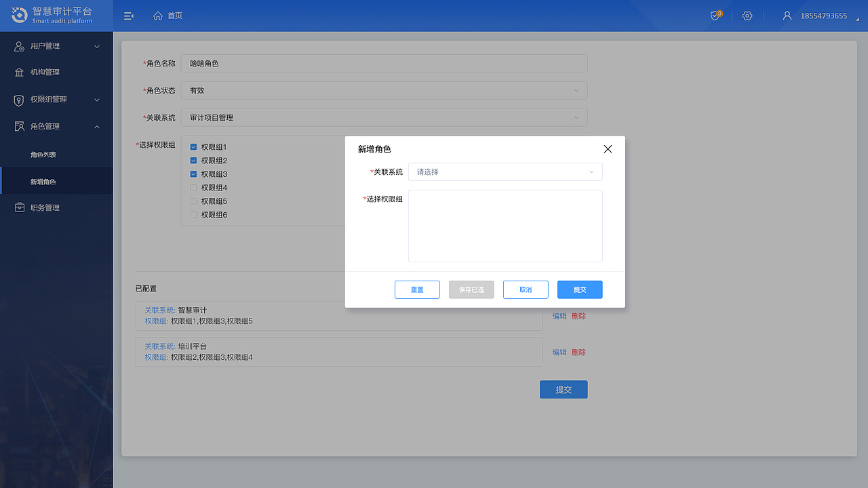
Task: Click the 角色名称 input field
Action: pos(383,63)
